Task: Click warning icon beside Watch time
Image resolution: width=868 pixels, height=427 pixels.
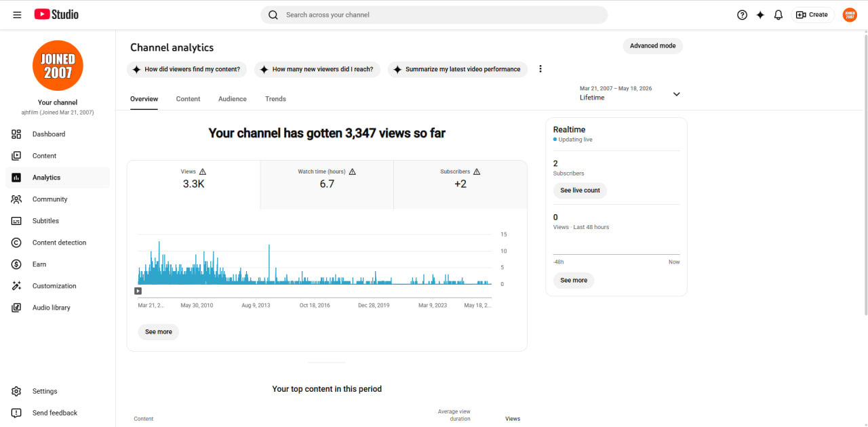Action: coord(352,172)
